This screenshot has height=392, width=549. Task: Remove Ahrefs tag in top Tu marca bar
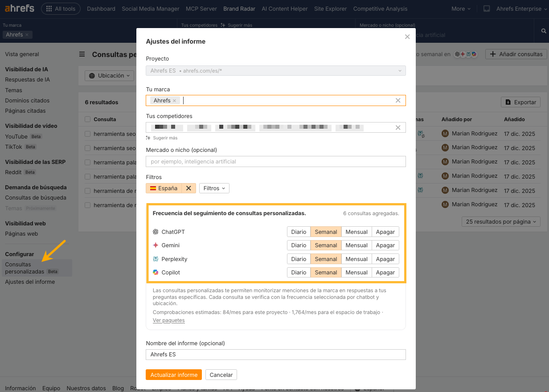27,35
